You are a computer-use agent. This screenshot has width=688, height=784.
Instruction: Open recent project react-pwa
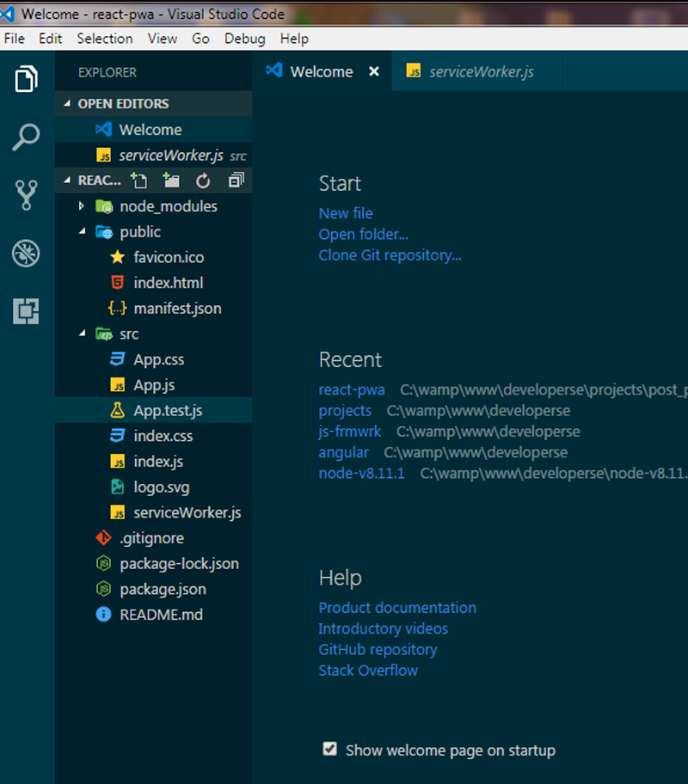point(352,389)
